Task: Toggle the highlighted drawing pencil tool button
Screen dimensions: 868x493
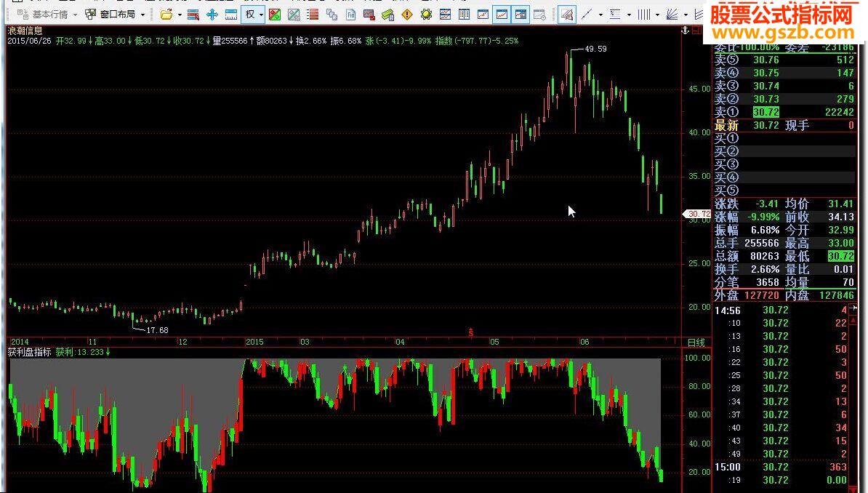Action: coord(566,15)
